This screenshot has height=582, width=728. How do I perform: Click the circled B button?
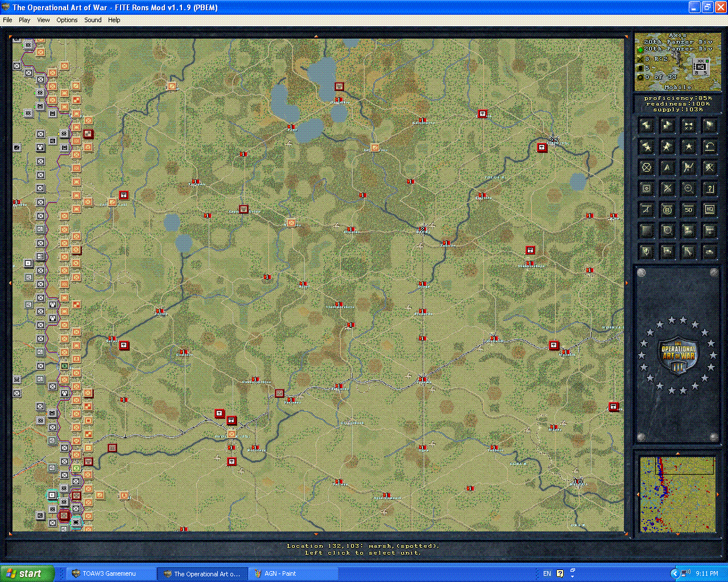point(667,210)
